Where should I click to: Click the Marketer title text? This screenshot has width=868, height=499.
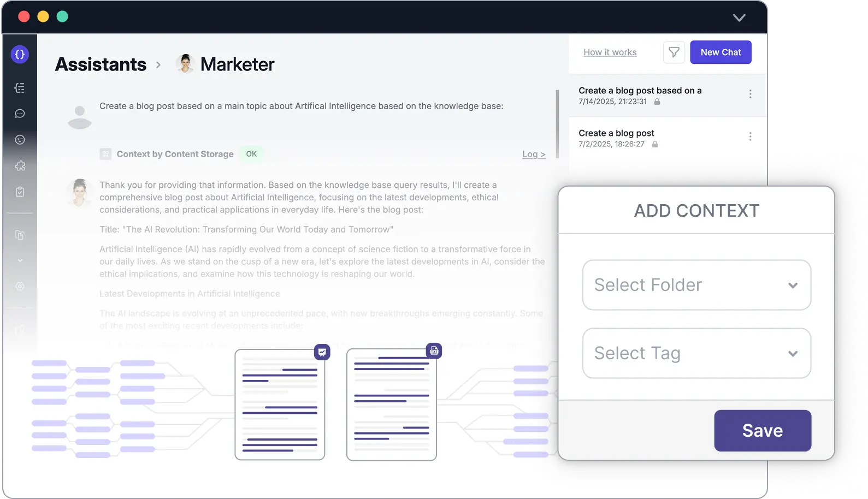[237, 64]
